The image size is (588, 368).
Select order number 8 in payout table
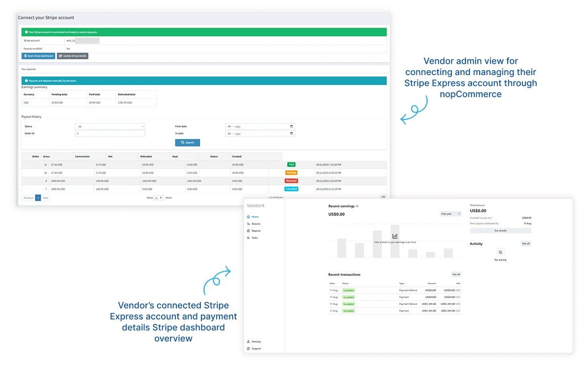tap(46, 181)
